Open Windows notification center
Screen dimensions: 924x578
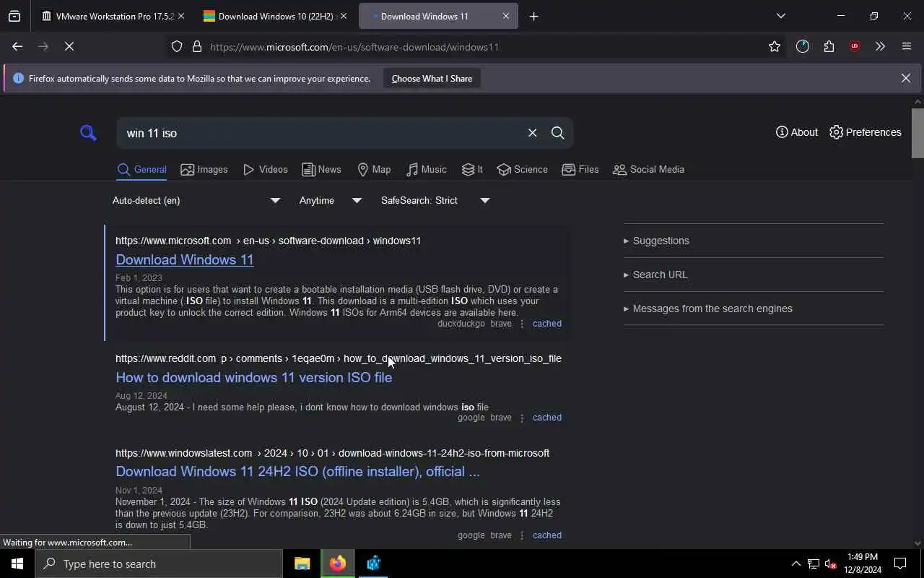[900, 564]
